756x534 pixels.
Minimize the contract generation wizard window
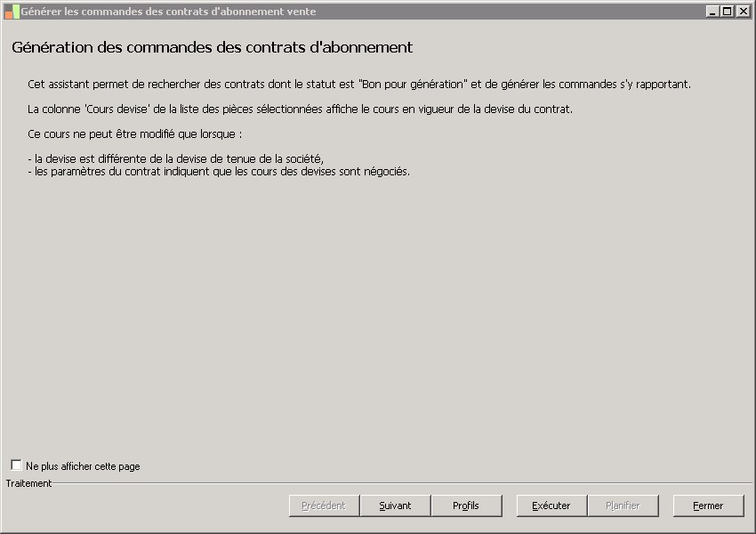point(712,12)
